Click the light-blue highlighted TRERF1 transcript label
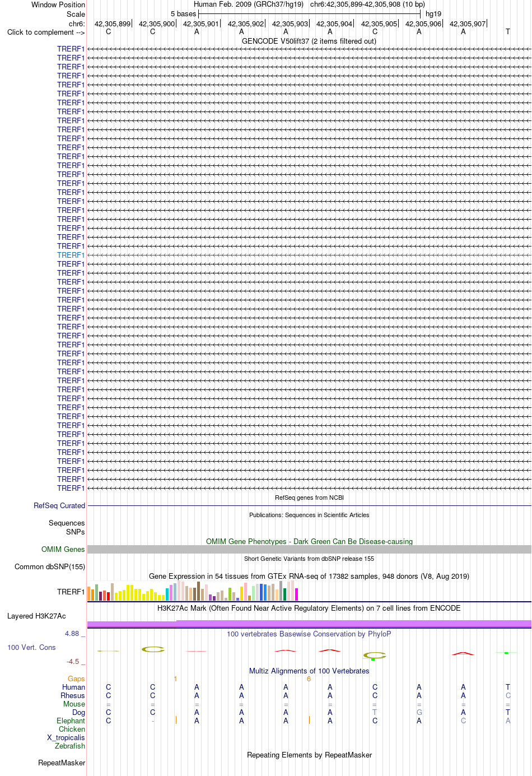This screenshot has height=776, width=532. (71, 255)
